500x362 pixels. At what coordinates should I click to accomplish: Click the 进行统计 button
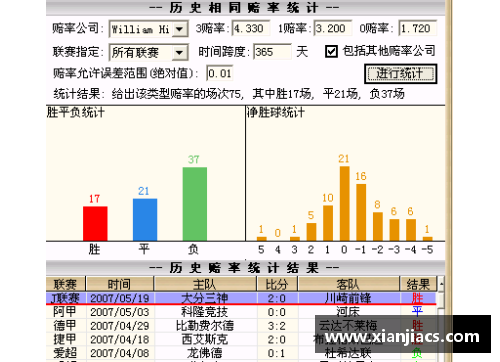(x=400, y=74)
